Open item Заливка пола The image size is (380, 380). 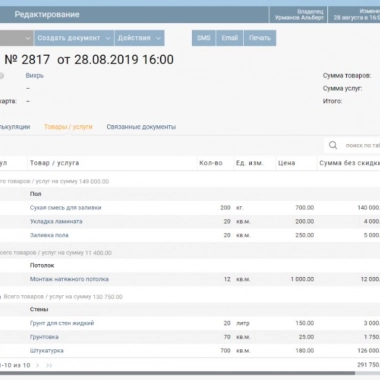[49, 235]
